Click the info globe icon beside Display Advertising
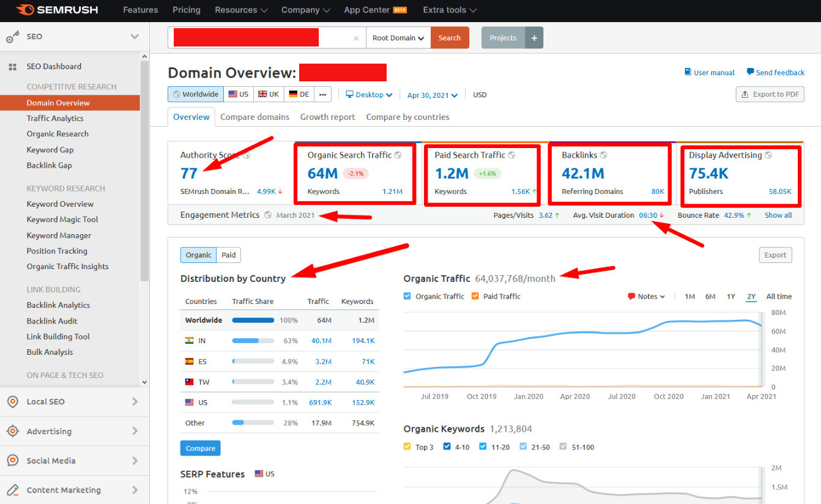The width and height of the screenshot is (821, 504). coord(768,155)
